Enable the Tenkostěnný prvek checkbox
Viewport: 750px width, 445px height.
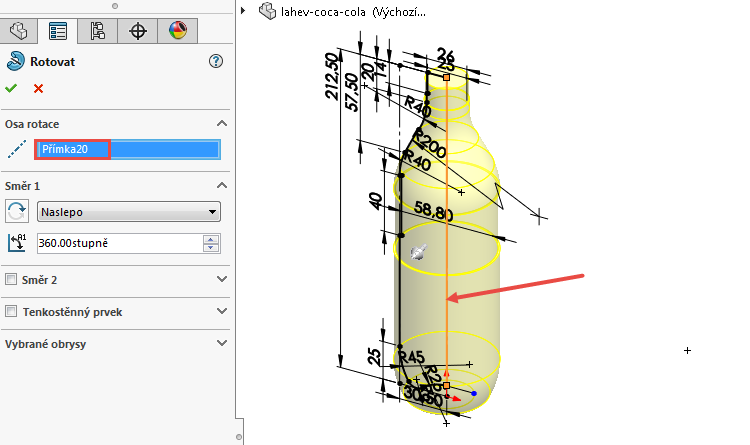point(11,311)
